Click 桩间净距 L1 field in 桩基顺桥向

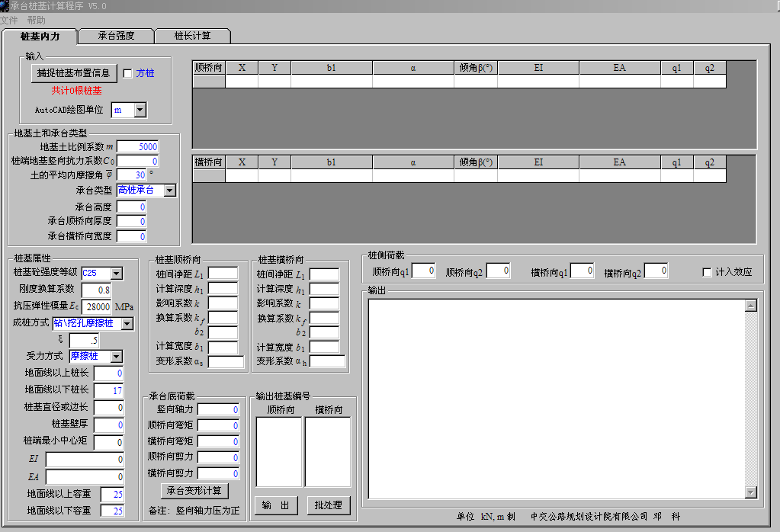(x=223, y=274)
